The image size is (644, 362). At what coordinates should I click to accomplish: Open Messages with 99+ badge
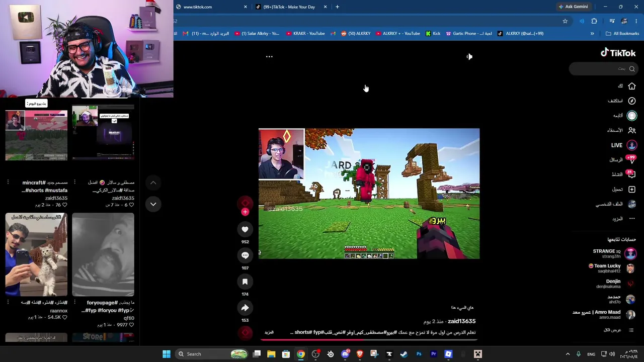point(631,159)
